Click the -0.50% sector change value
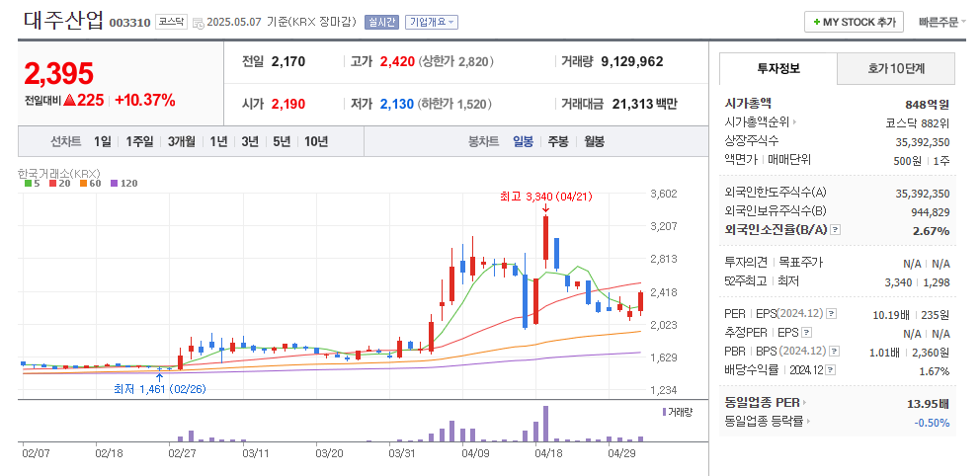Viewport: 980px width, 476px height. [x=932, y=423]
